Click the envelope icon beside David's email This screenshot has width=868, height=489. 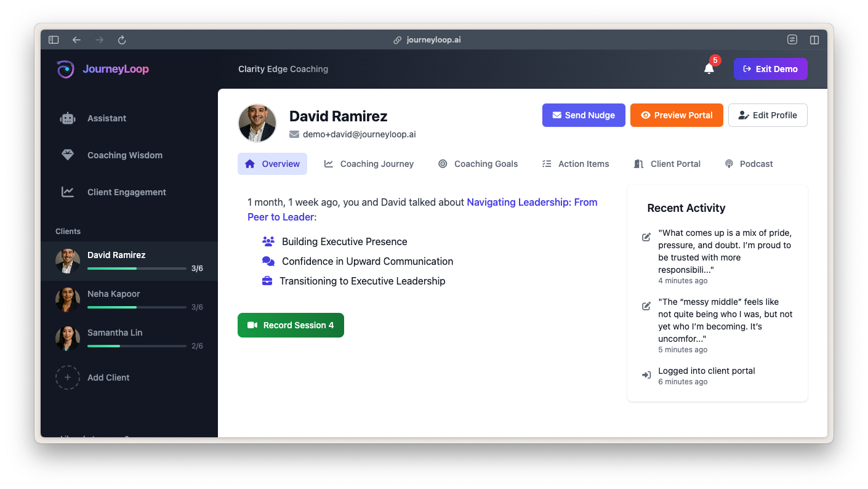tap(294, 134)
